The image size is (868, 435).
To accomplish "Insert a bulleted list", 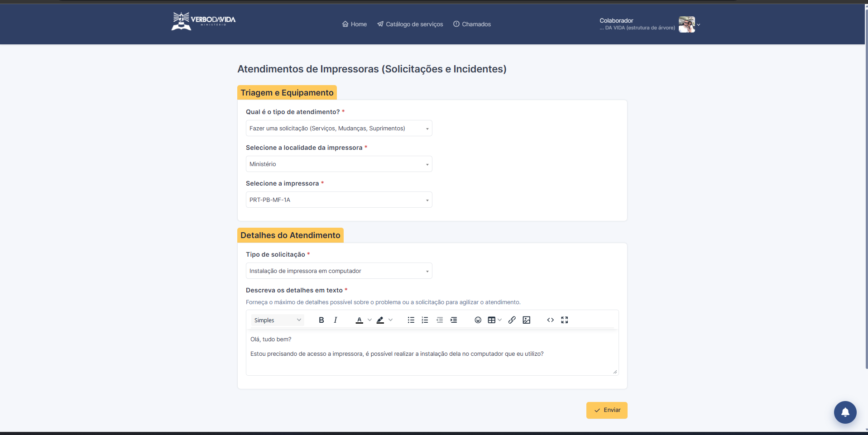I will (411, 320).
